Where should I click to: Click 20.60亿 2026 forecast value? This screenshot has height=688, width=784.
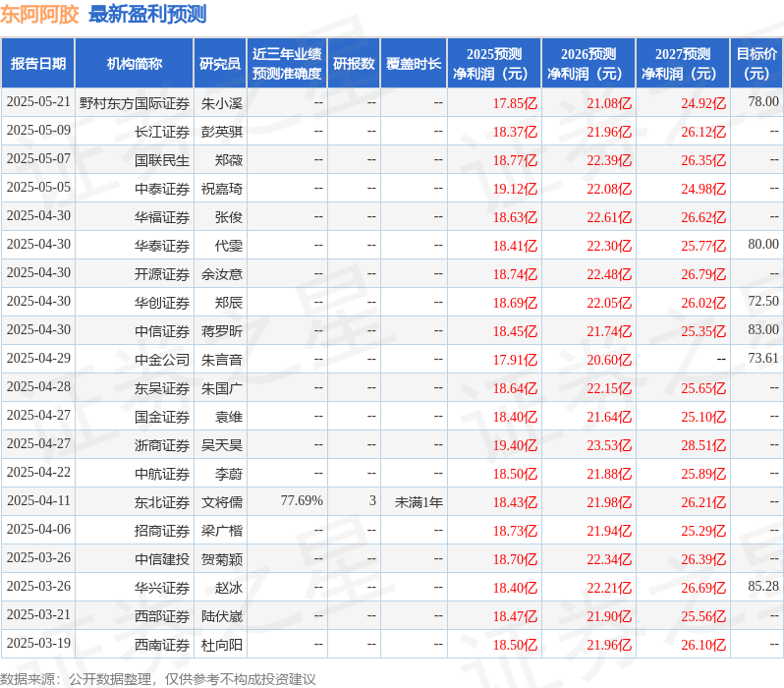tap(609, 361)
